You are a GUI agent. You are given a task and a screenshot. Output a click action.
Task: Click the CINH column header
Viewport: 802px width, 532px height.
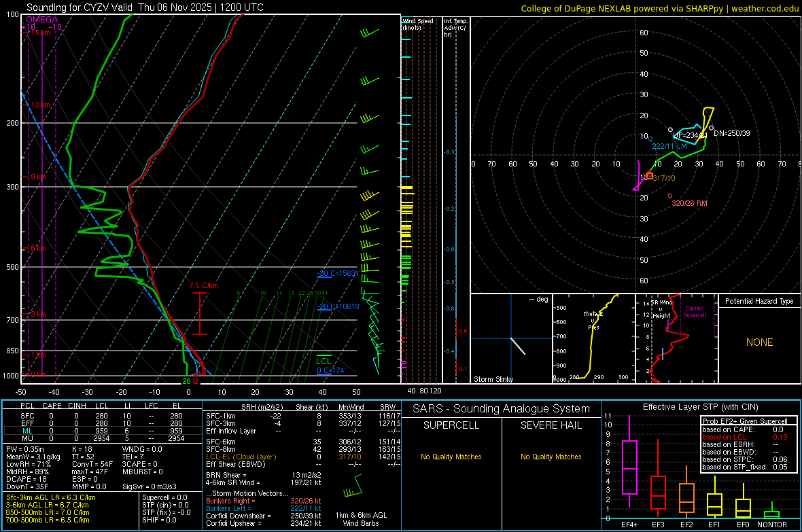click(x=77, y=406)
